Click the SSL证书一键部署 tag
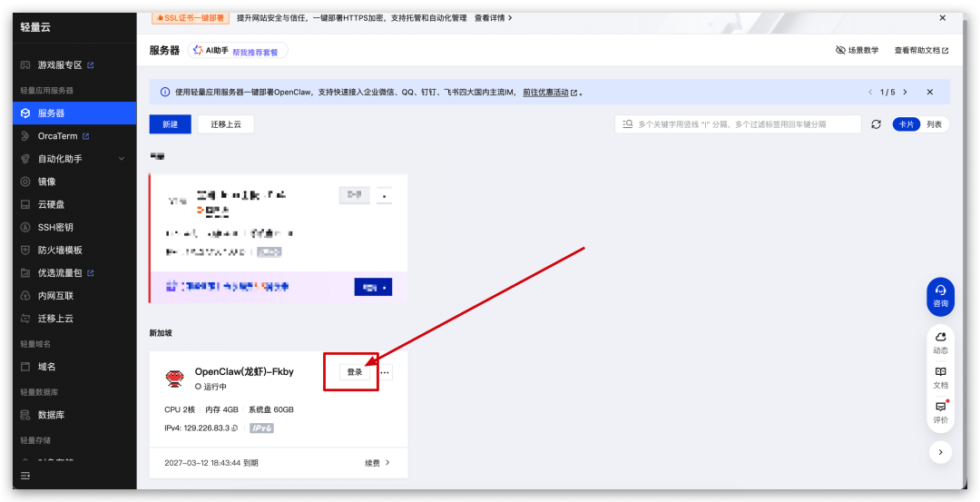The width and height of the screenshot is (980, 502). tap(190, 18)
